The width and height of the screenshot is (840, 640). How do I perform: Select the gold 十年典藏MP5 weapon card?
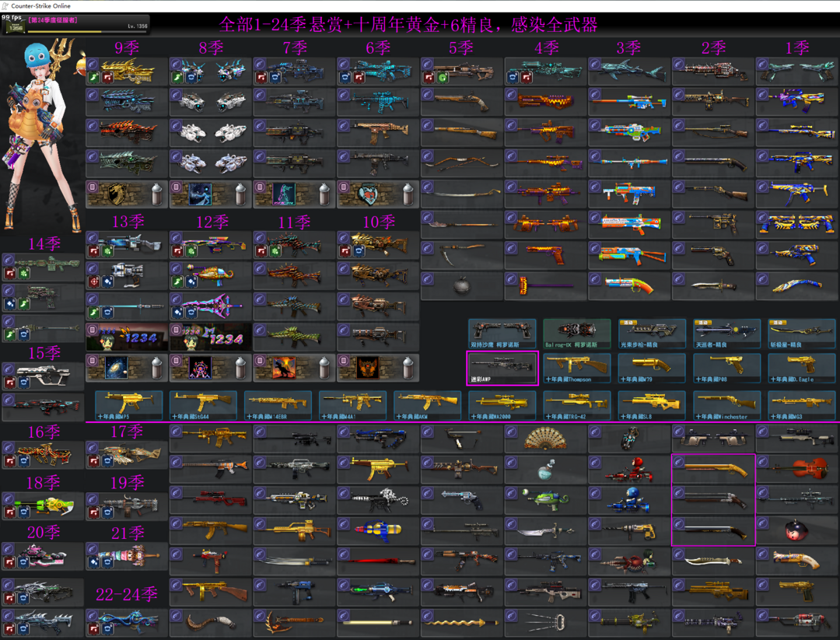[x=128, y=405]
